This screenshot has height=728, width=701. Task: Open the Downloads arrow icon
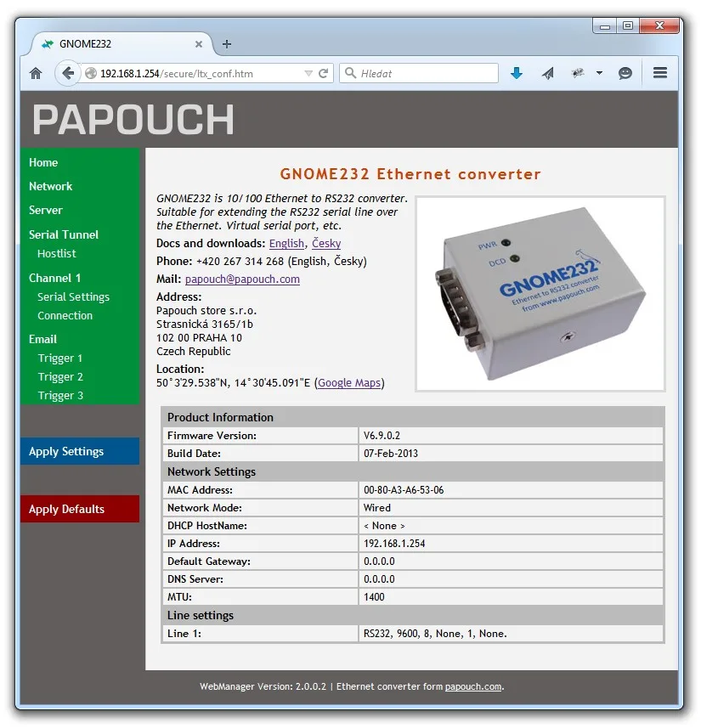(517, 73)
